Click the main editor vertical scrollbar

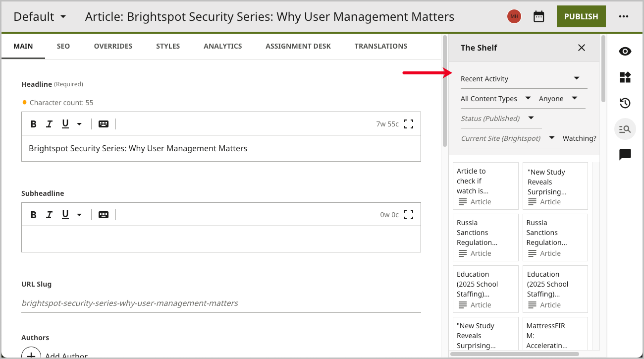pyautogui.click(x=444, y=91)
